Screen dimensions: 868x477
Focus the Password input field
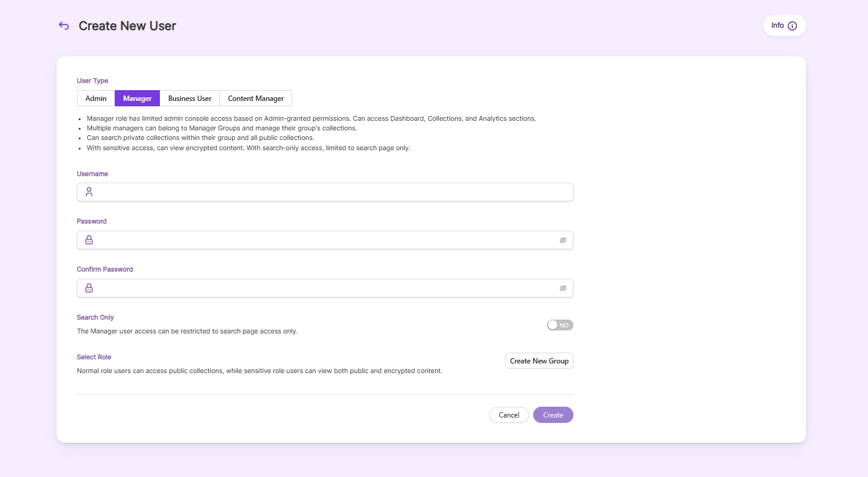325,240
